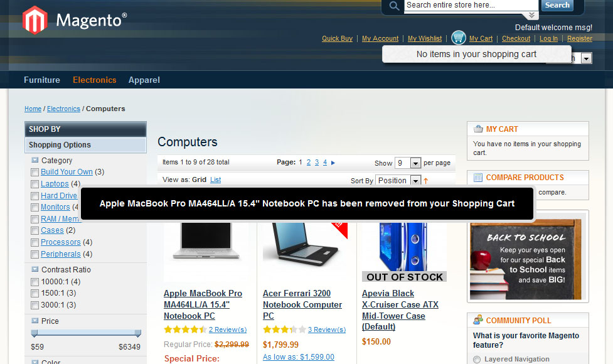Image resolution: width=613 pixels, height=364 pixels.
Task: Check the 10000:1 contrast ratio filter
Action: pos(35,282)
